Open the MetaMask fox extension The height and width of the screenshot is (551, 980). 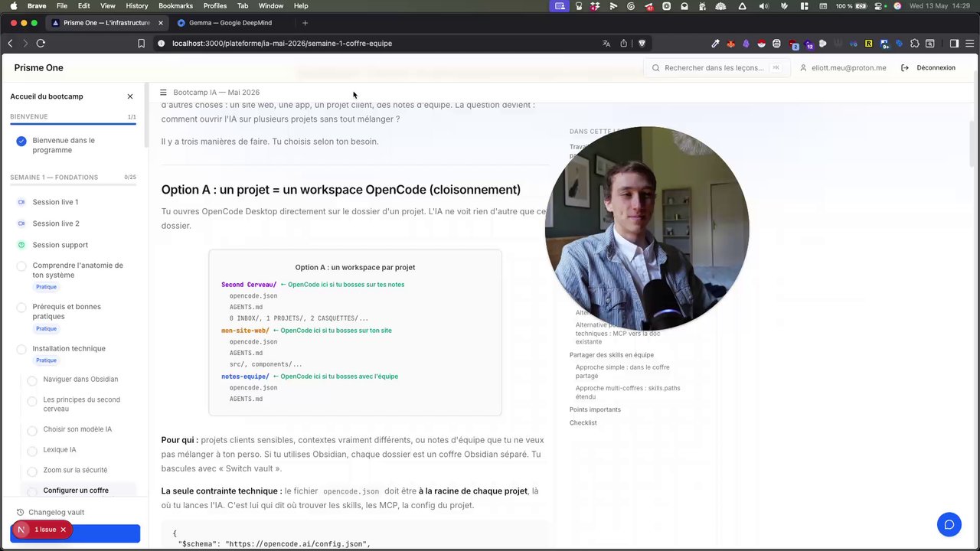[x=730, y=44]
